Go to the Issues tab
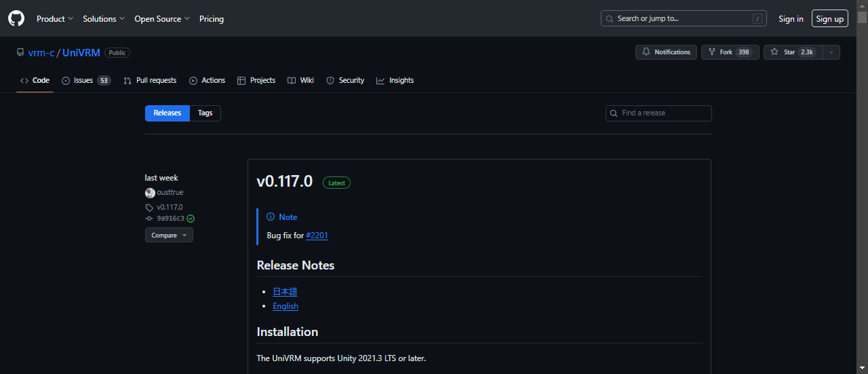The width and height of the screenshot is (868, 374). pyautogui.click(x=85, y=80)
